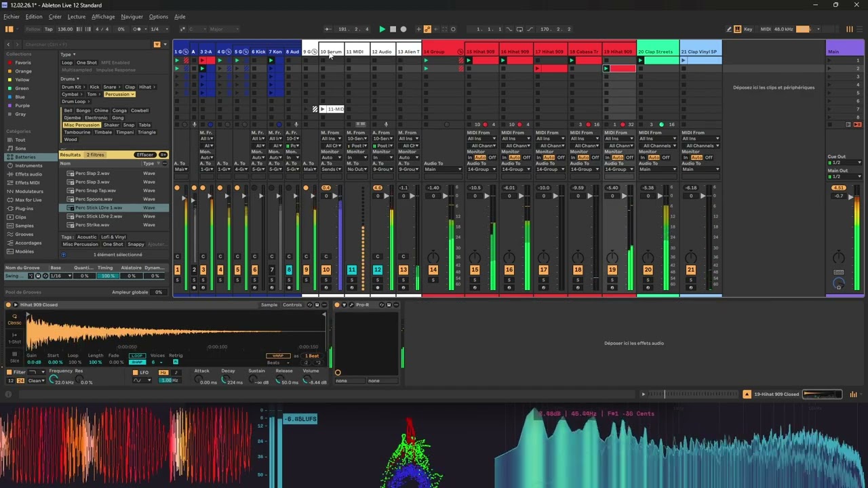This screenshot has width=868, height=488.
Task: Toggle track 15 activator button
Action: point(475,270)
